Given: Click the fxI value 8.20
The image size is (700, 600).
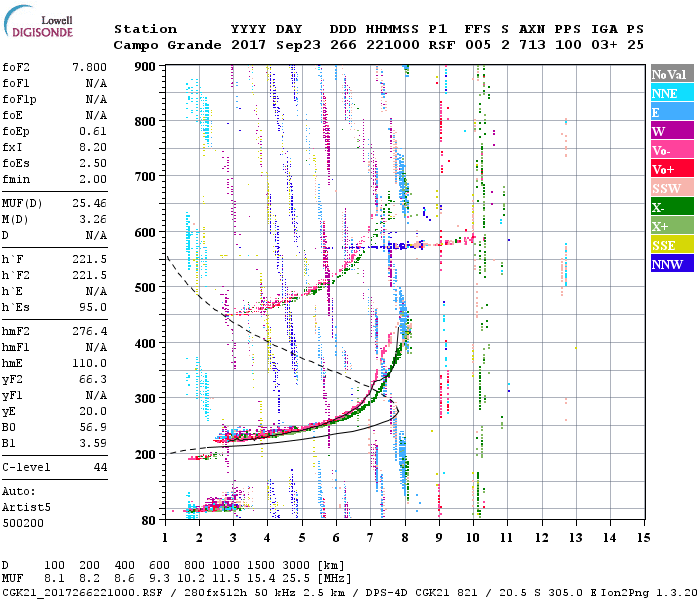Looking at the screenshot, I should click(x=93, y=147).
